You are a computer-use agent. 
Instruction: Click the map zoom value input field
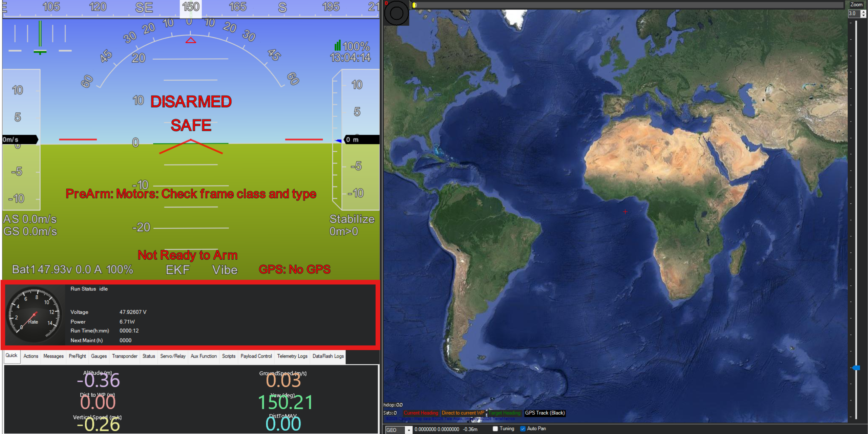854,14
